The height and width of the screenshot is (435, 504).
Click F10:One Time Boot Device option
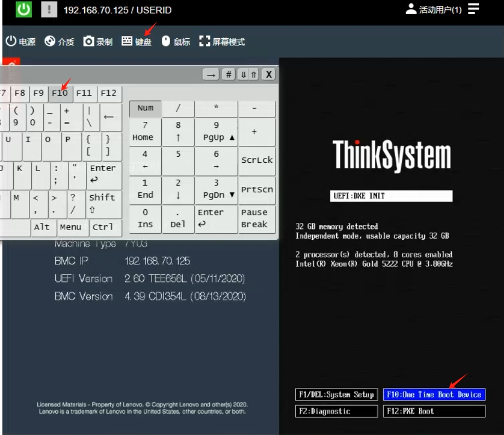pyautogui.click(x=434, y=395)
